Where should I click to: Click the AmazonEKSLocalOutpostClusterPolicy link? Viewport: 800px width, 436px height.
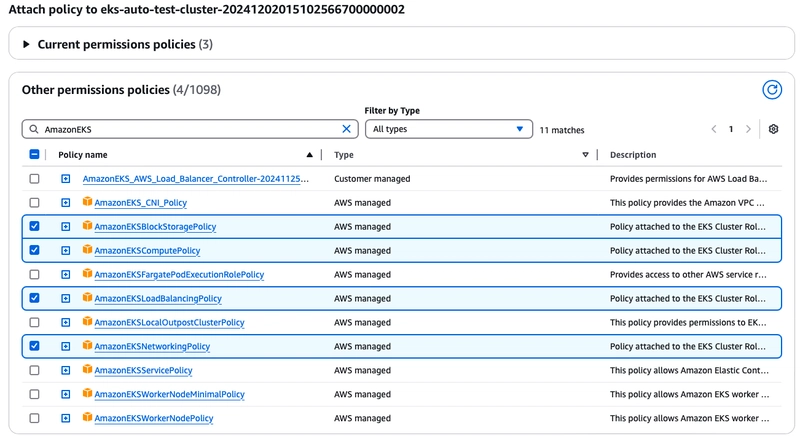pyautogui.click(x=168, y=322)
